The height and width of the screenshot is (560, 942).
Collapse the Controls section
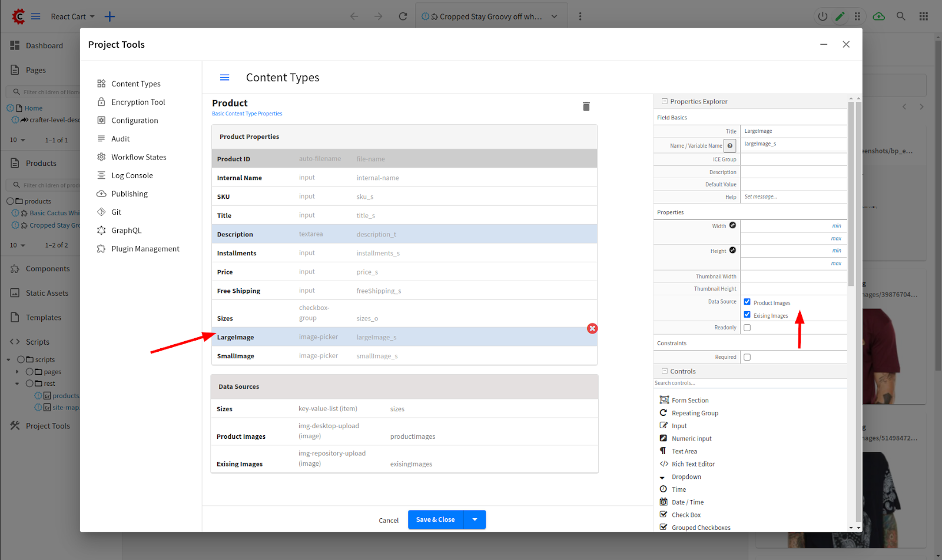pos(665,371)
